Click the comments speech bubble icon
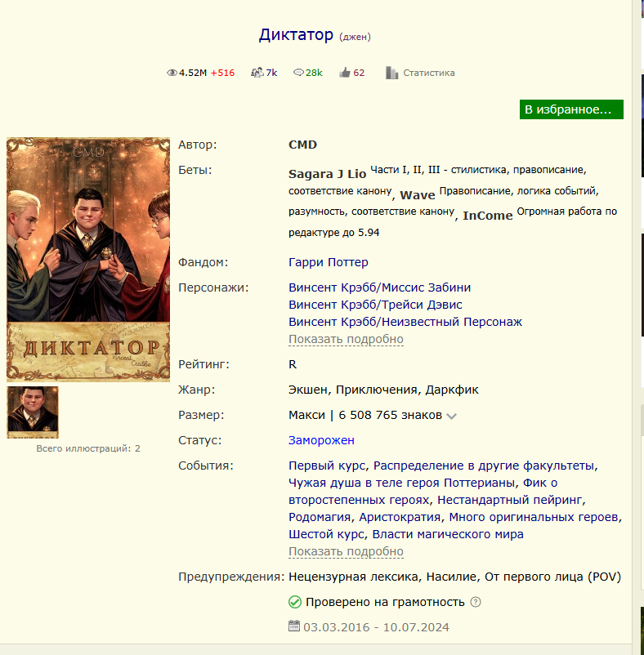Screen dimensions: 644x655 click(x=298, y=73)
